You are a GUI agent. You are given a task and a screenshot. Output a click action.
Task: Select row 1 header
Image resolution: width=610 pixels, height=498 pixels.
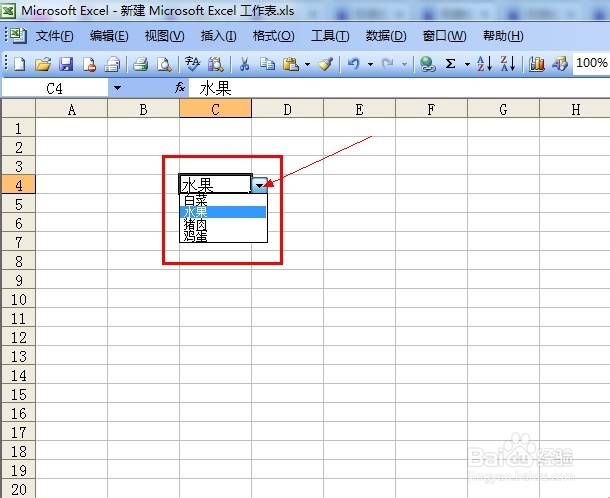(18, 128)
